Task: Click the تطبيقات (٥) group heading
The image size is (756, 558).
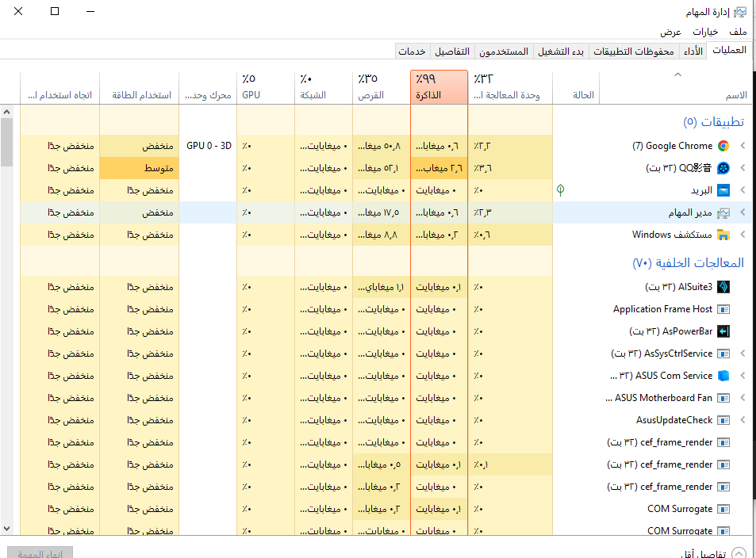Action: click(714, 122)
